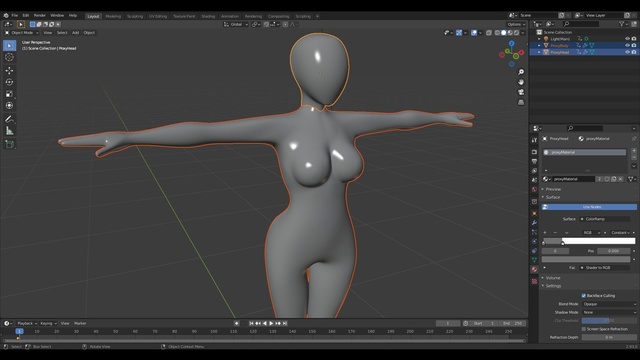Select the Cursor tool

click(9, 57)
